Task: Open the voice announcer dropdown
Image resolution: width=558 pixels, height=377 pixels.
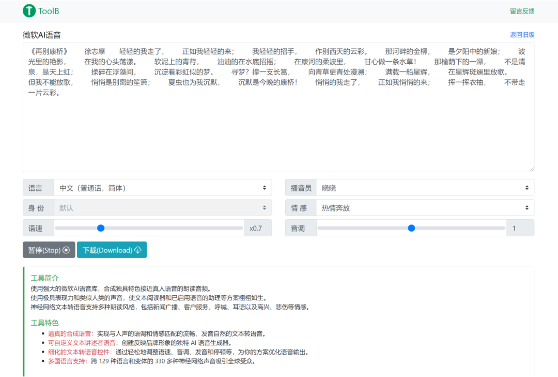Action: tap(425, 188)
